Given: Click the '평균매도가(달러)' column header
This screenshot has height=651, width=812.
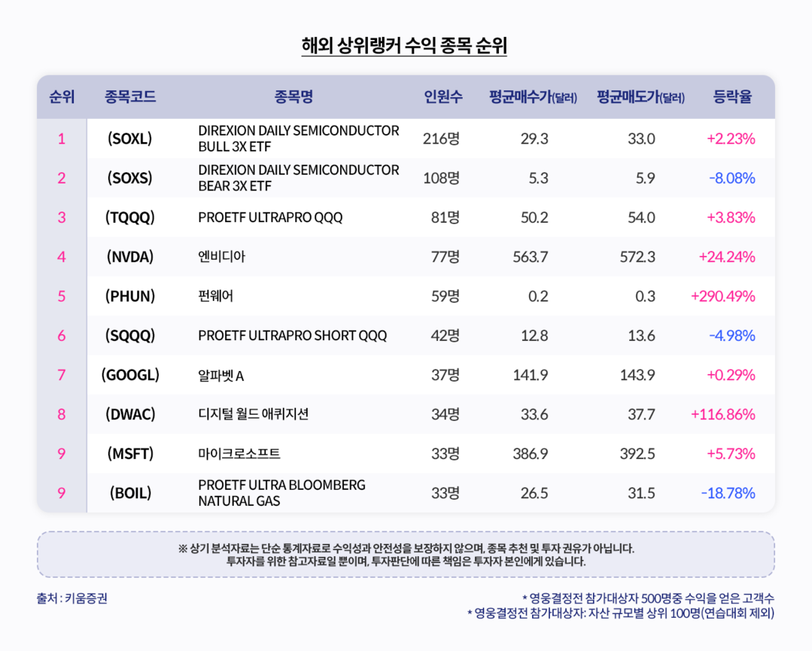Looking at the screenshot, I should coord(640,97).
